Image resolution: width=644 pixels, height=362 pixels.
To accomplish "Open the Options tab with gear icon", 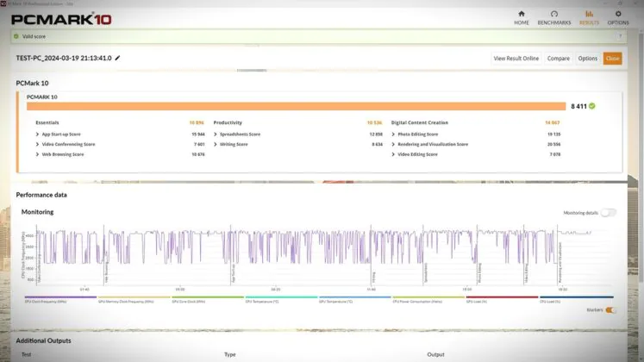I will (x=618, y=18).
